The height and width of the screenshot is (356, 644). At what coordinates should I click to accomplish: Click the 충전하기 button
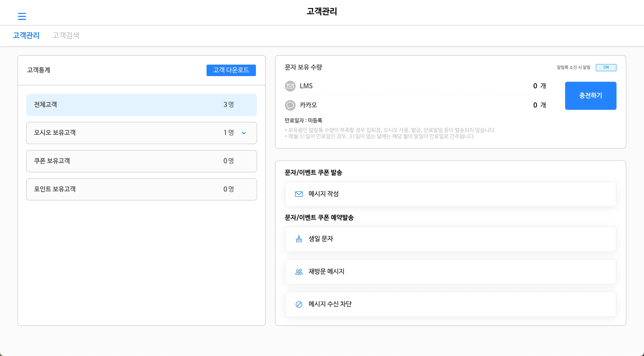point(591,96)
